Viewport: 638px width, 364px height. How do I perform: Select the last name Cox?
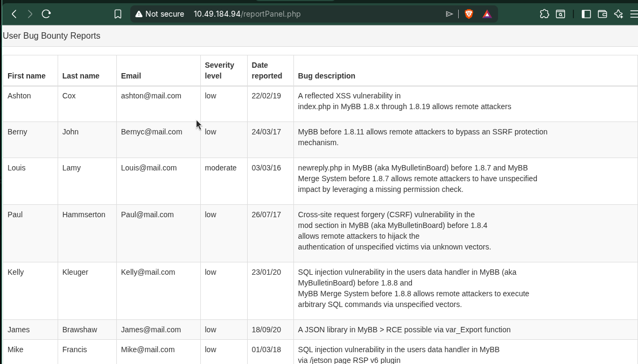click(x=69, y=96)
